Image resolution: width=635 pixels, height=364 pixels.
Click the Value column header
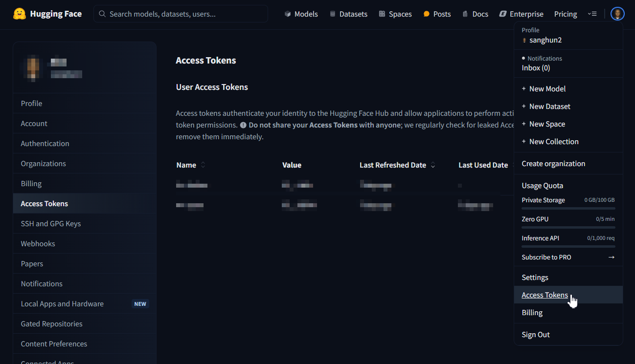(292, 165)
